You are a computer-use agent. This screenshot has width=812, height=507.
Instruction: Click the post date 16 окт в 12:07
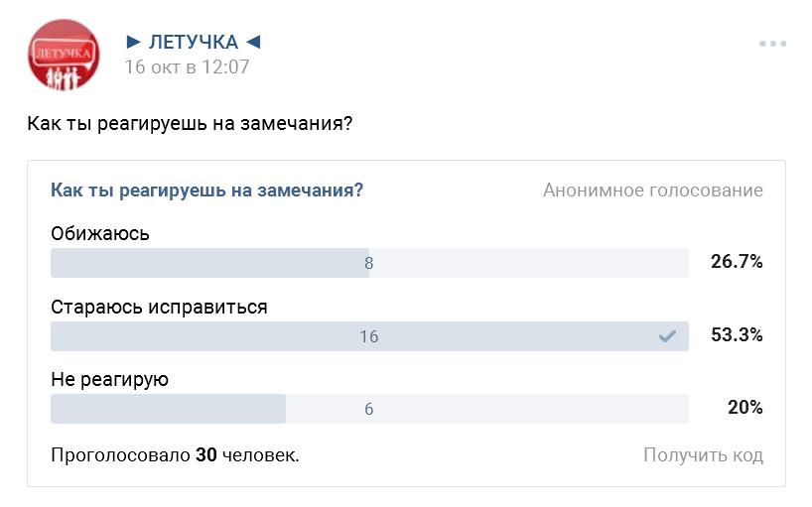click(186, 67)
